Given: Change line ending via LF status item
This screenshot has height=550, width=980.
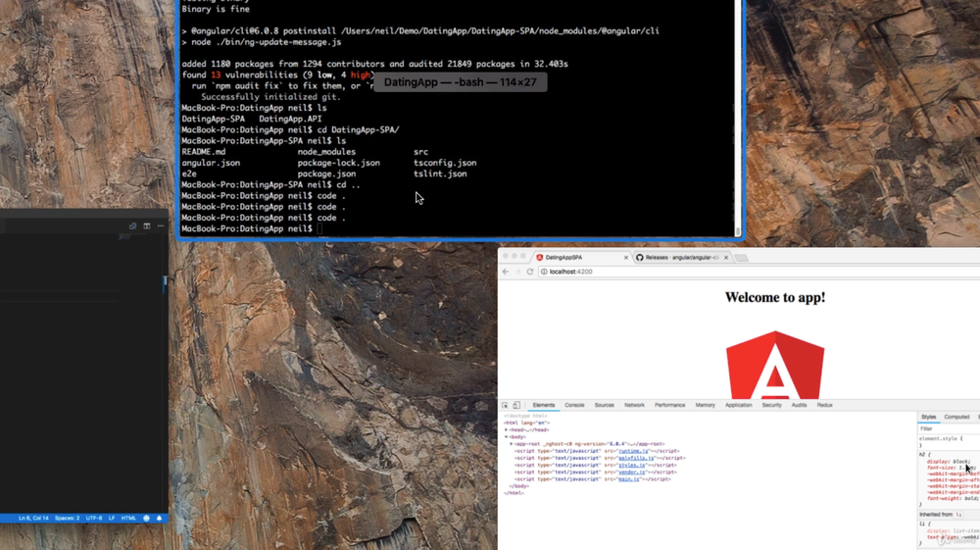Looking at the screenshot, I should click(112, 518).
